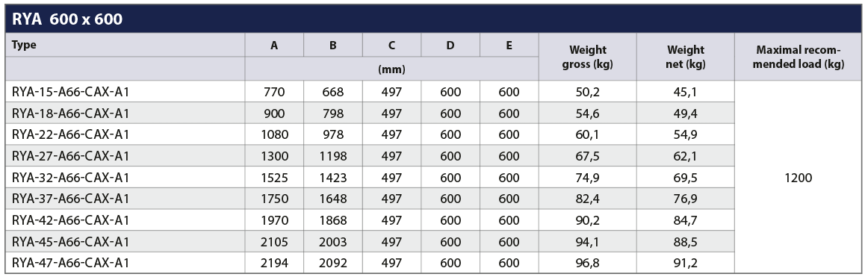Click the RYA-32-A66-CAX-A1 type entry
Viewport: 868px width, 277px height.
(70, 178)
